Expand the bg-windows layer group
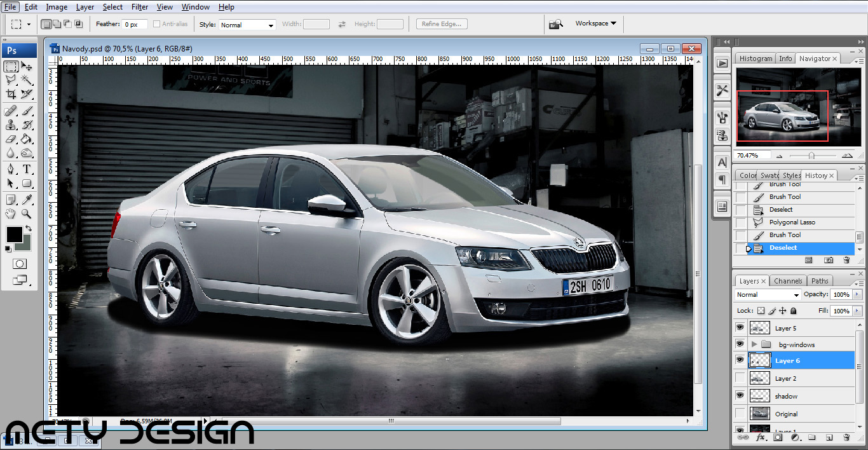 (754, 344)
